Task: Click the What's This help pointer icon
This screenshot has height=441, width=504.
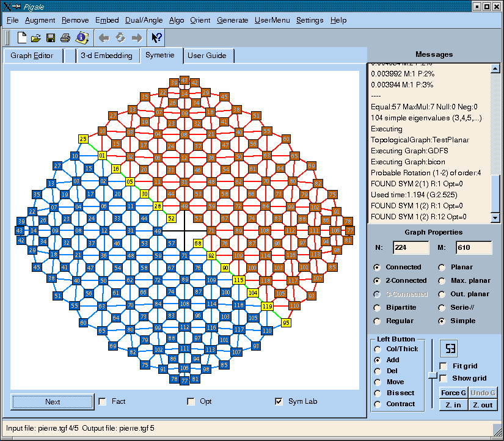Action: [156, 38]
